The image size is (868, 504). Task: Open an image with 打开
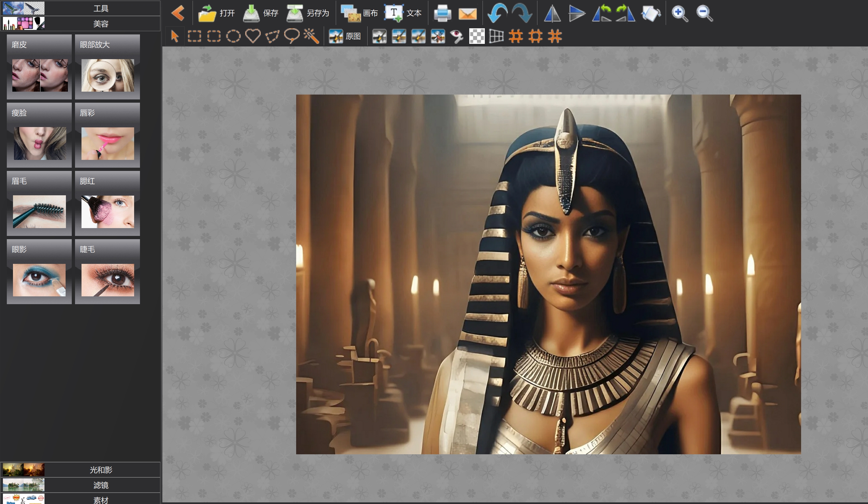coord(216,13)
